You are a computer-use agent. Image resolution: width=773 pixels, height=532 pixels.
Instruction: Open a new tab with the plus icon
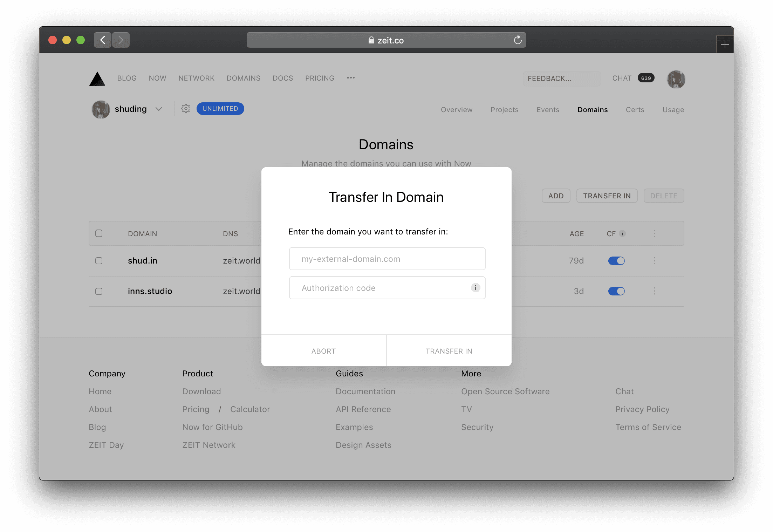(725, 43)
